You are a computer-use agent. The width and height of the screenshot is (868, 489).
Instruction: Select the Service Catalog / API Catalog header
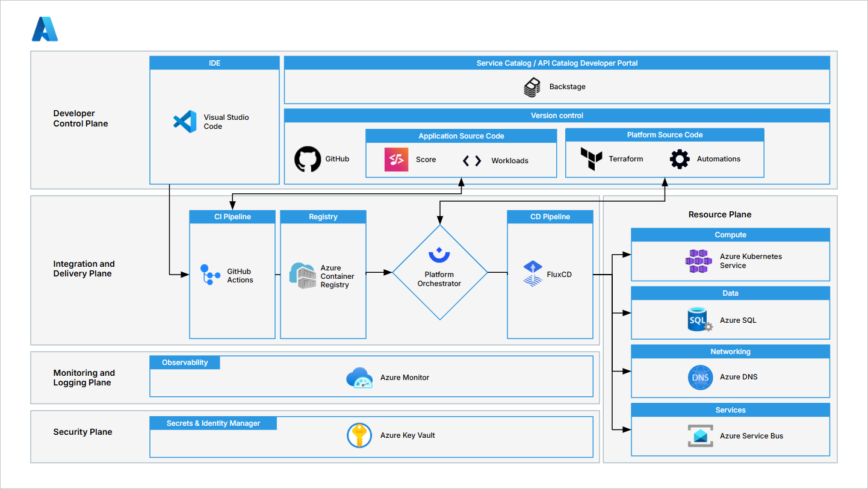(557, 63)
